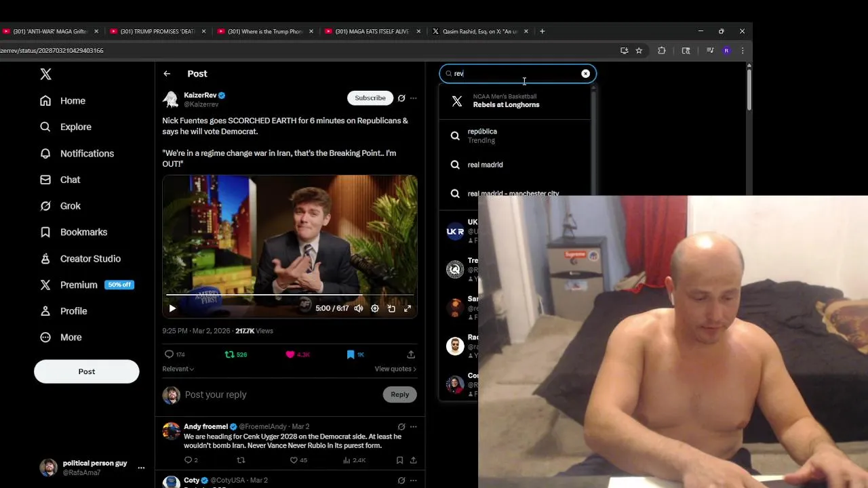The image size is (868, 488).
Task: Expand video to fullscreen
Action: coord(408,308)
